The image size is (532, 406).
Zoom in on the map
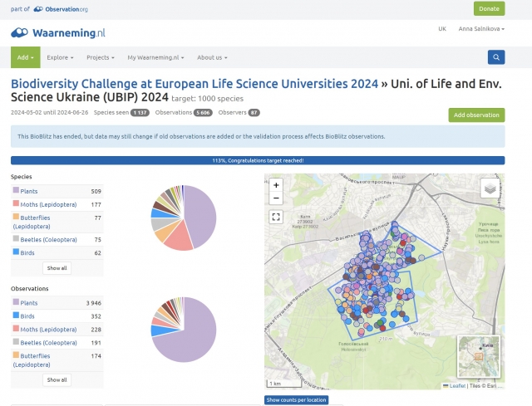pyautogui.click(x=276, y=185)
